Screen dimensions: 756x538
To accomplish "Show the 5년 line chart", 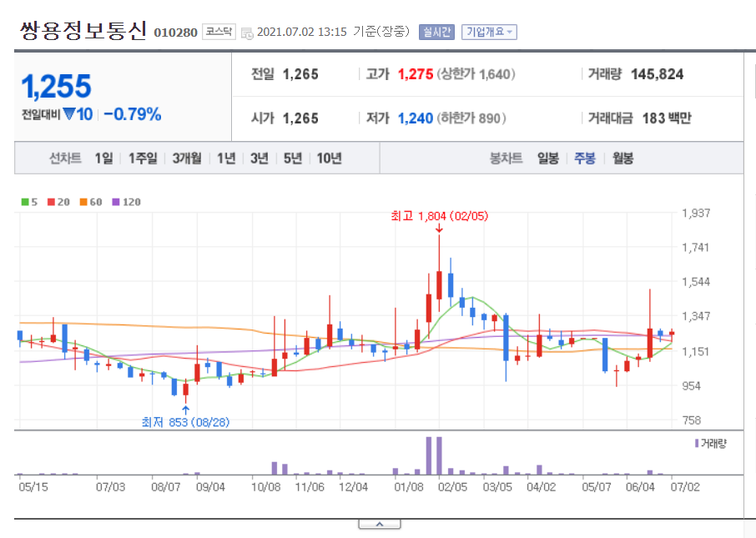I will point(293,158).
